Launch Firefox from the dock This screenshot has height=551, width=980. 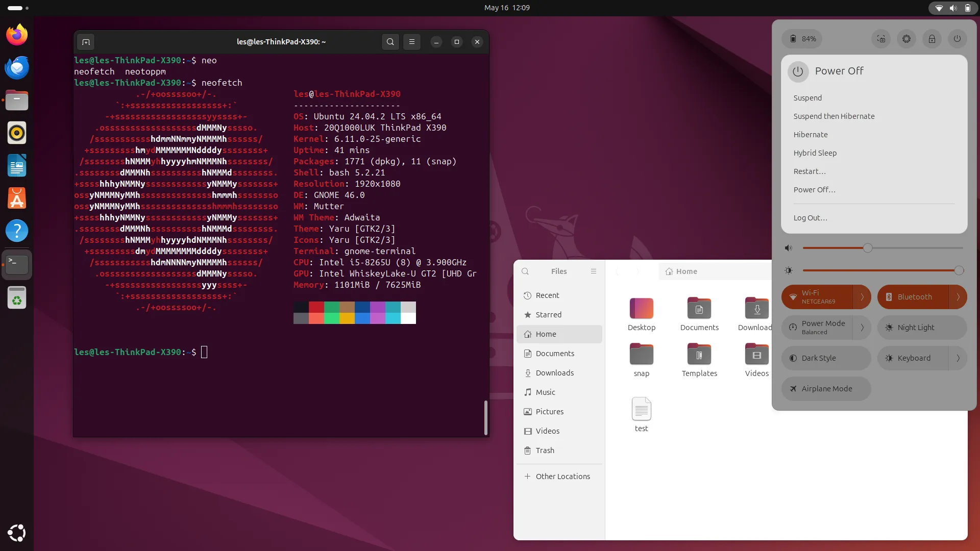pos(17,35)
